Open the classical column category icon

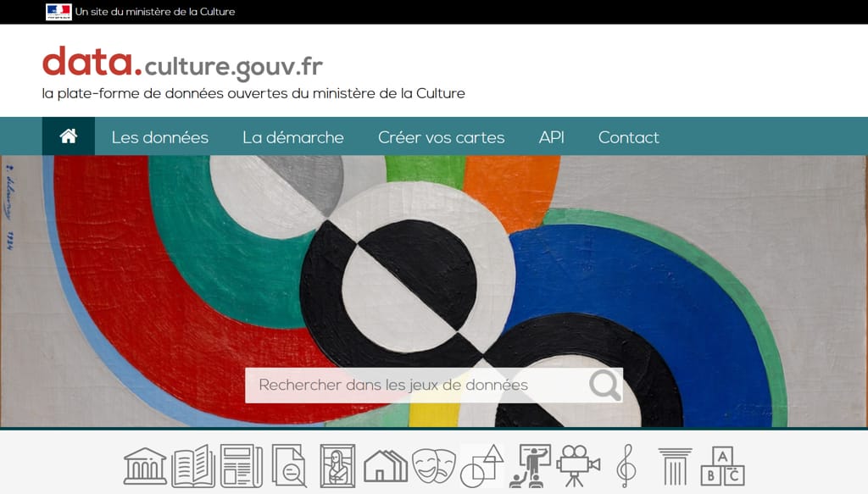pos(675,466)
